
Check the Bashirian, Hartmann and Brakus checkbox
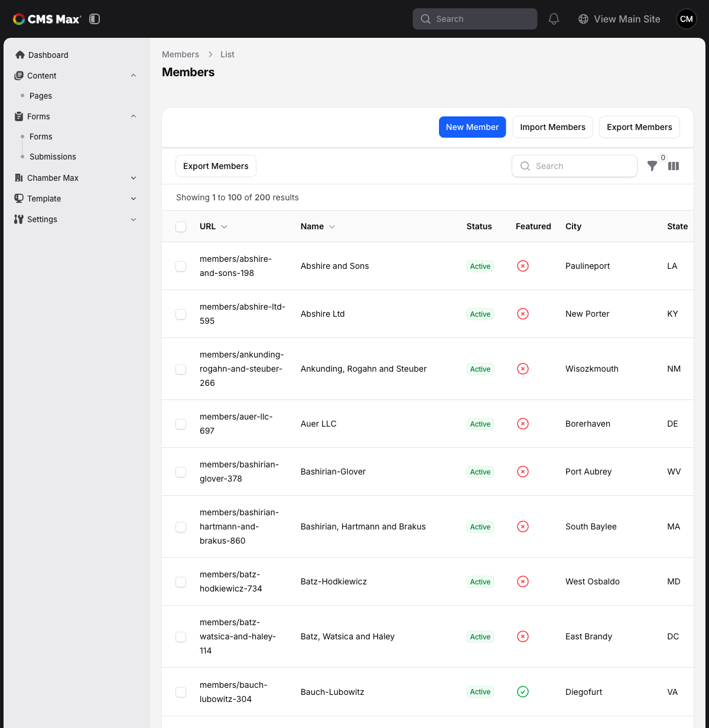point(181,527)
